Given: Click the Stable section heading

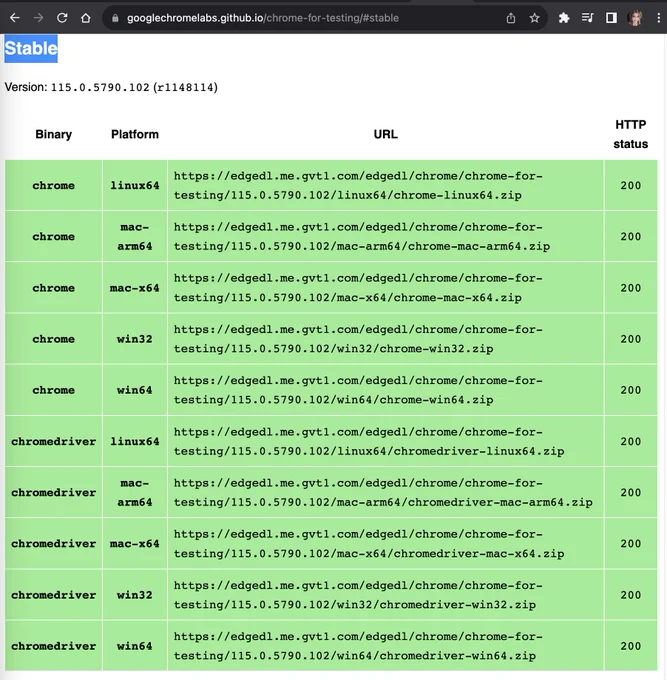Looking at the screenshot, I should pyautogui.click(x=31, y=49).
